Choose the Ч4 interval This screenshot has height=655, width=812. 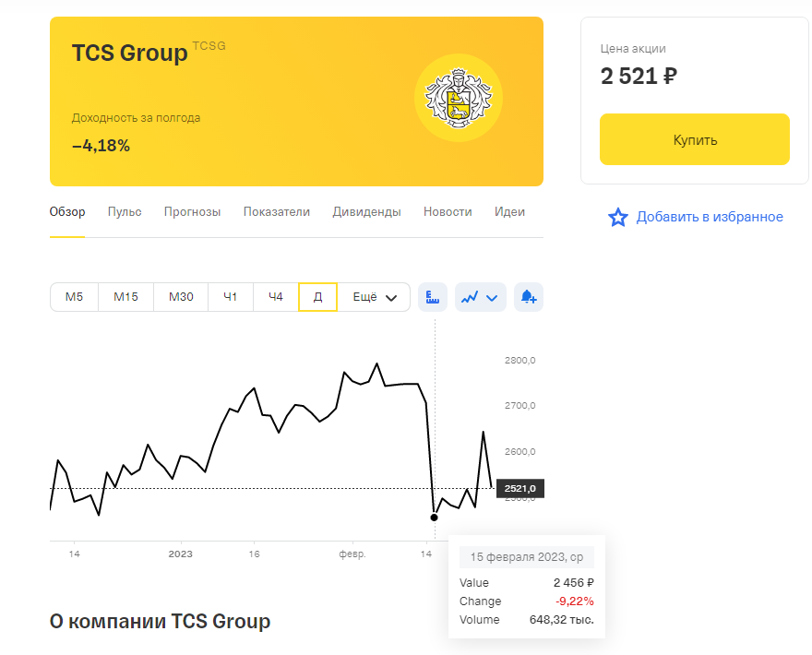pos(276,297)
